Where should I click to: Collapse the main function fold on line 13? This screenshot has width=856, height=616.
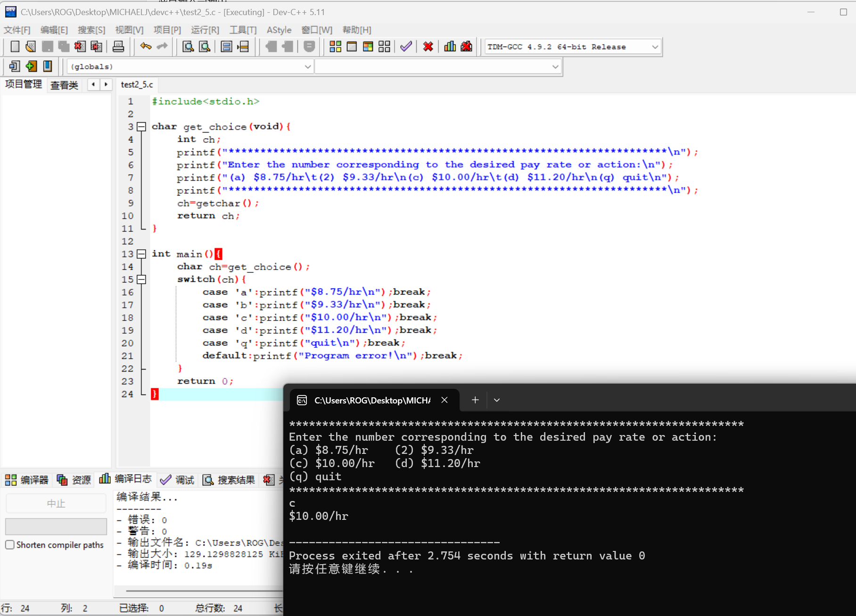(x=141, y=254)
